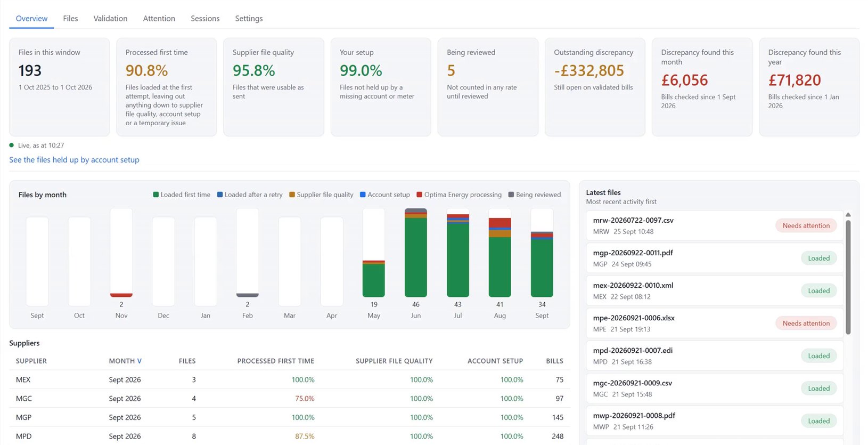Open latest file mgp-20260922-0011.pdf
The width and height of the screenshot is (868, 445).
pyautogui.click(x=715, y=258)
